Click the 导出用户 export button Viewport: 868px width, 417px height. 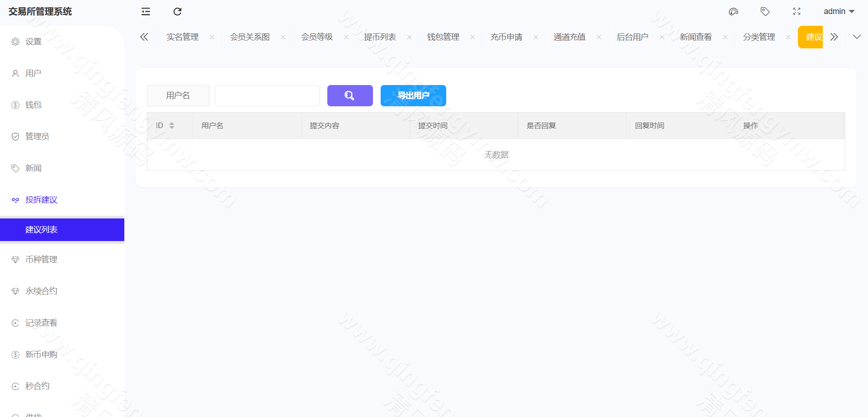pos(413,95)
